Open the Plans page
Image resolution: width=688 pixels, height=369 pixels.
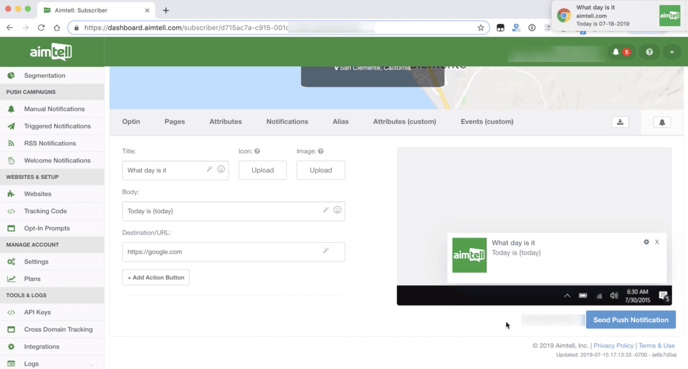pos(32,279)
